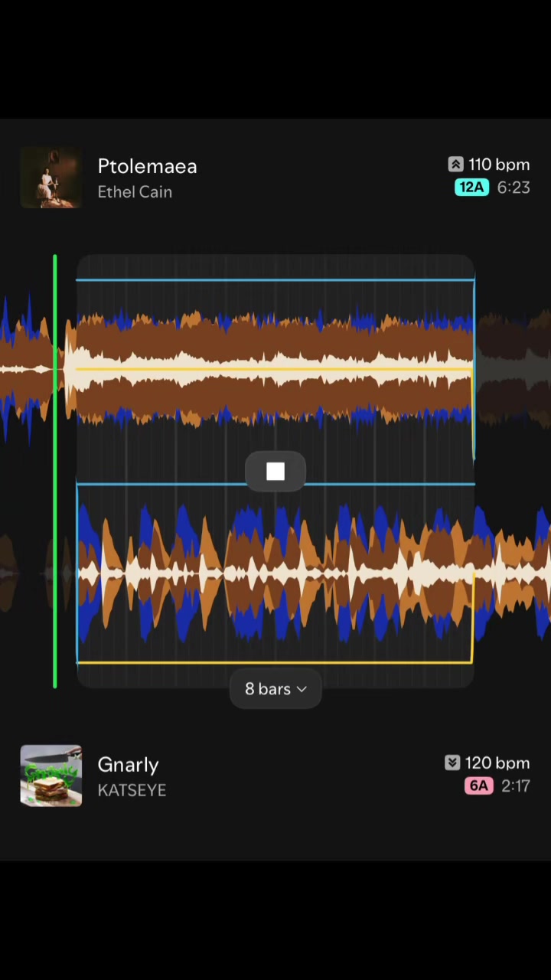Click the 110 bpm tempo value

[x=499, y=165]
